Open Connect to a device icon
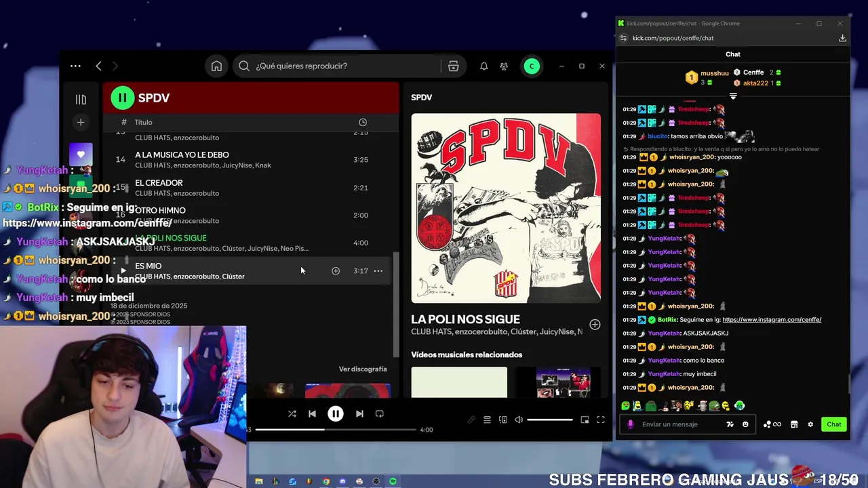The width and height of the screenshot is (868, 488). 503,420
